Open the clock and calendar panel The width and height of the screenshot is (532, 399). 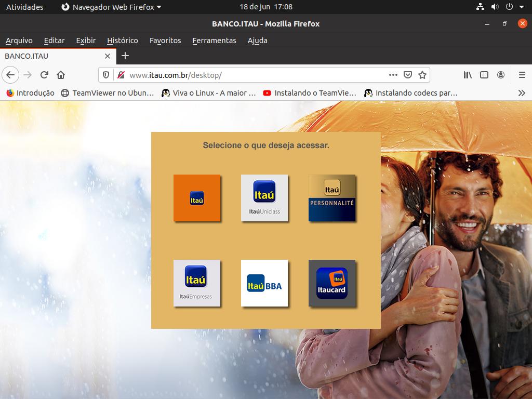[266, 7]
